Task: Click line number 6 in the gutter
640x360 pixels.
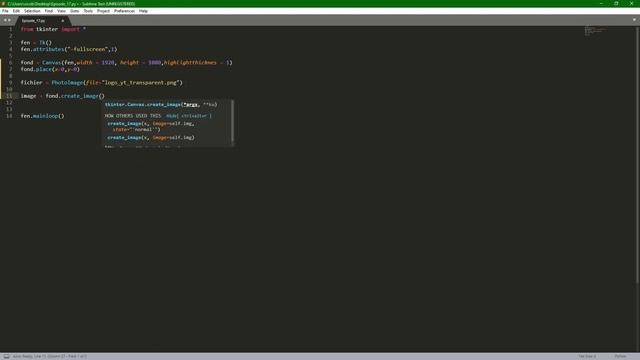Action: point(11,62)
